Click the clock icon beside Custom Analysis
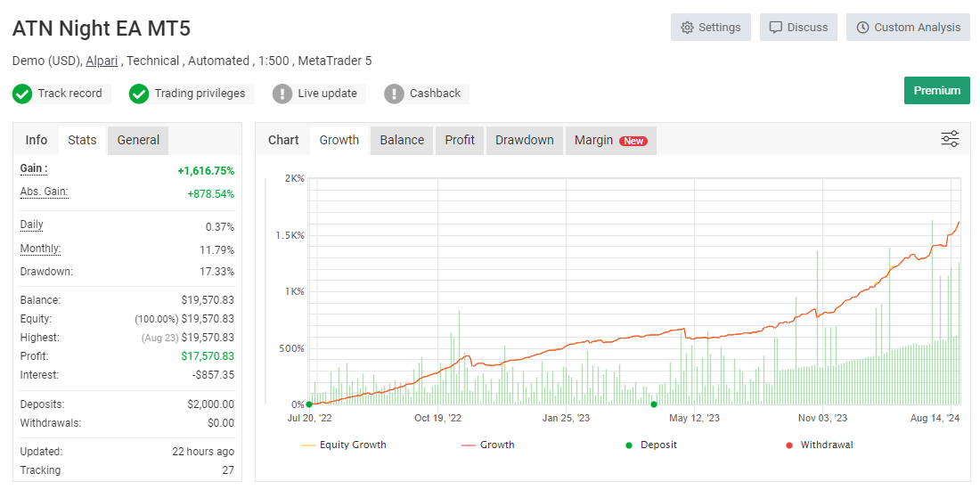The width and height of the screenshot is (980, 498). click(x=862, y=28)
